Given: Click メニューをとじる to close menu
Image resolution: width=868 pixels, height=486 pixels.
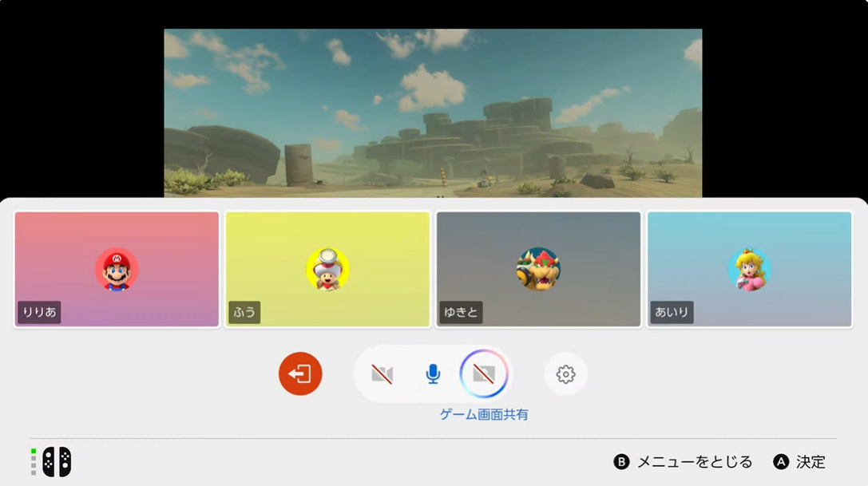Looking at the screenshot, I should [x=694, y=462].
